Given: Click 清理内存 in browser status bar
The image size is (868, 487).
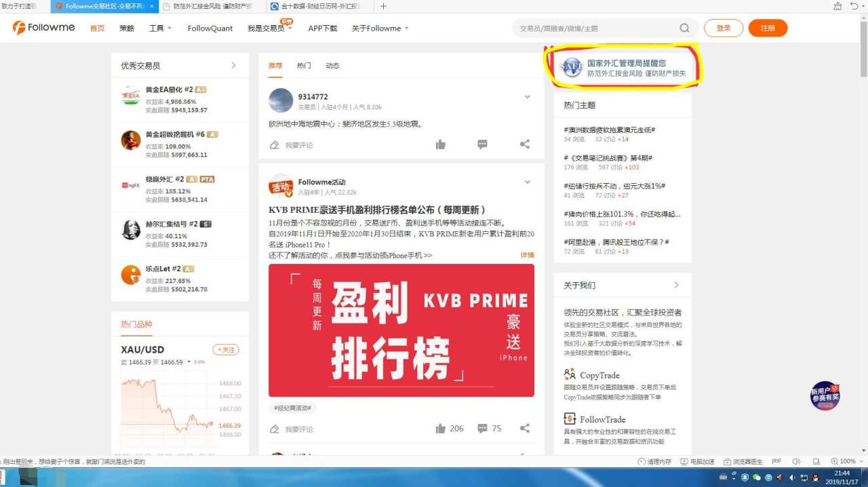Looking at the screenshot, I should (654, 461).
